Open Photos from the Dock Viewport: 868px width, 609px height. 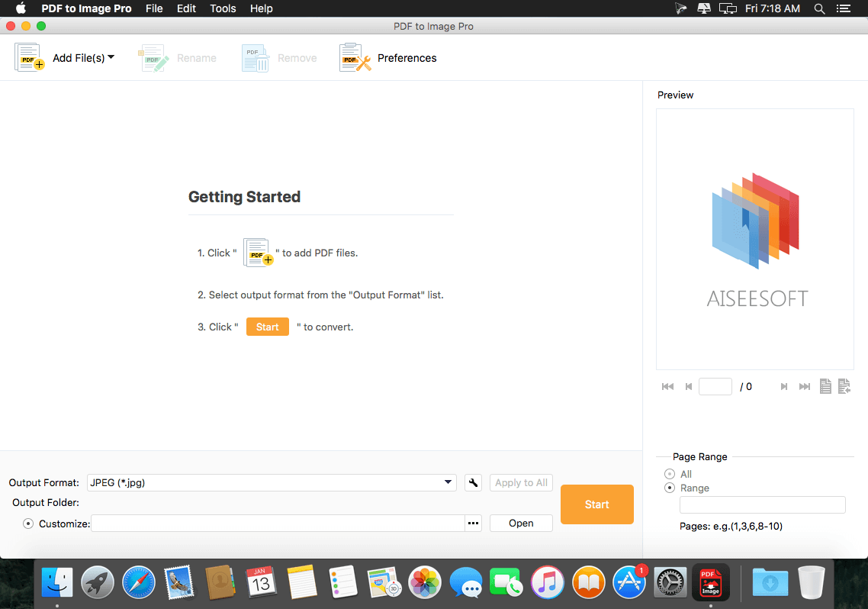click(x=425, y=582)
